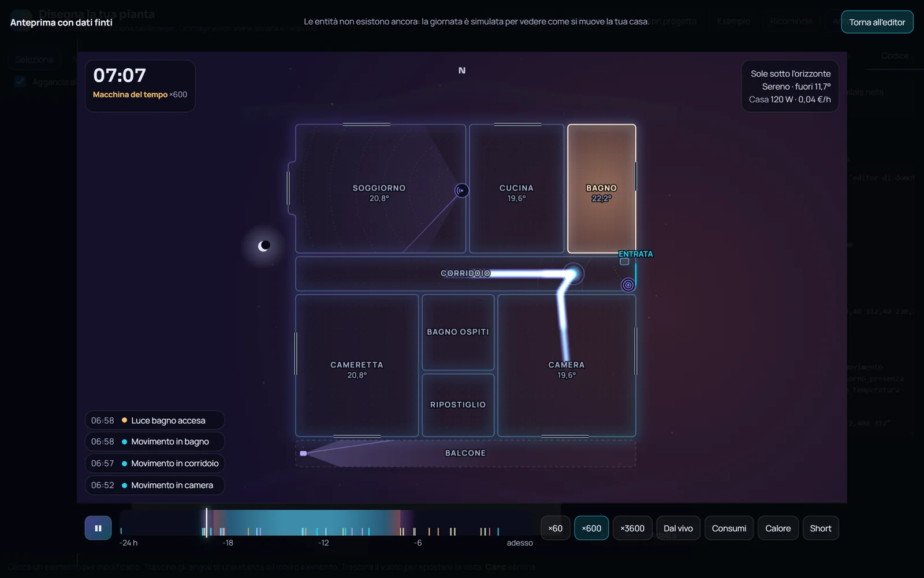924x578 pixels.
Task: Enable the Calore heat view
Action: (x=778, y=528)
